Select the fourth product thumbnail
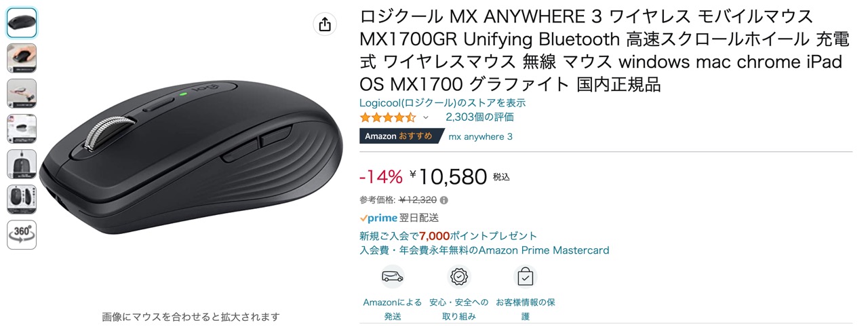 (22, 128)
